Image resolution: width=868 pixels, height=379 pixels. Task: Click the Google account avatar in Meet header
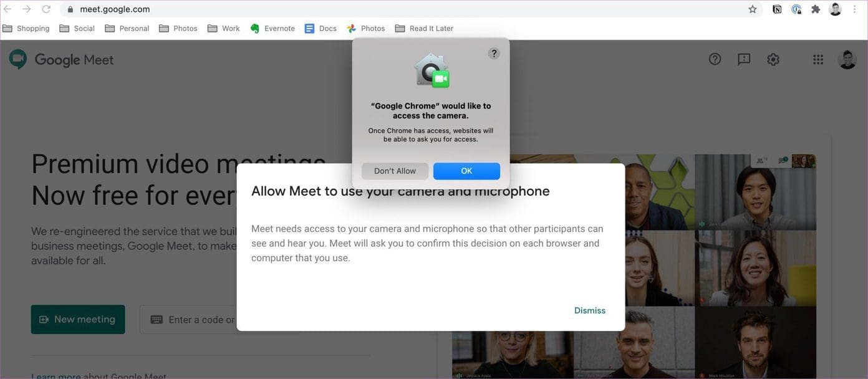click(847, 59)
